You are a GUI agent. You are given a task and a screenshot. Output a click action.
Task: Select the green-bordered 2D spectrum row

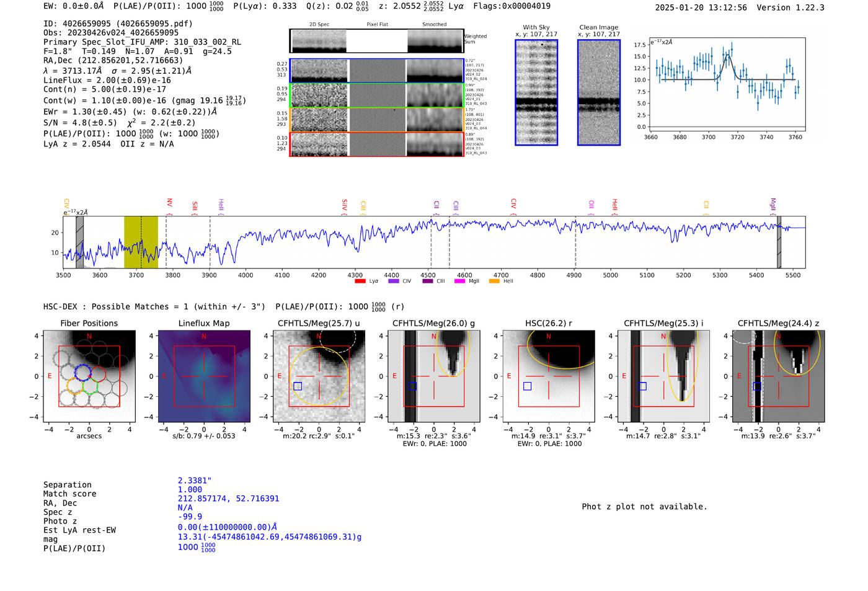(376, 96)
